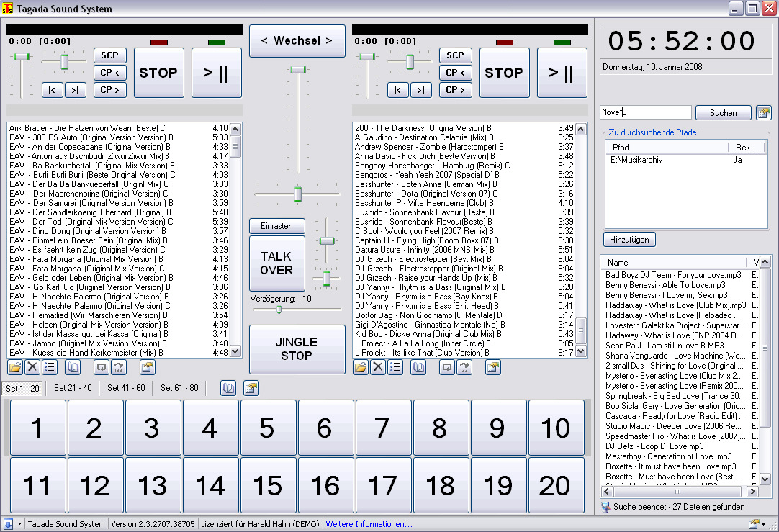Click the X remove icon under right playlist

tap(378, 368)
